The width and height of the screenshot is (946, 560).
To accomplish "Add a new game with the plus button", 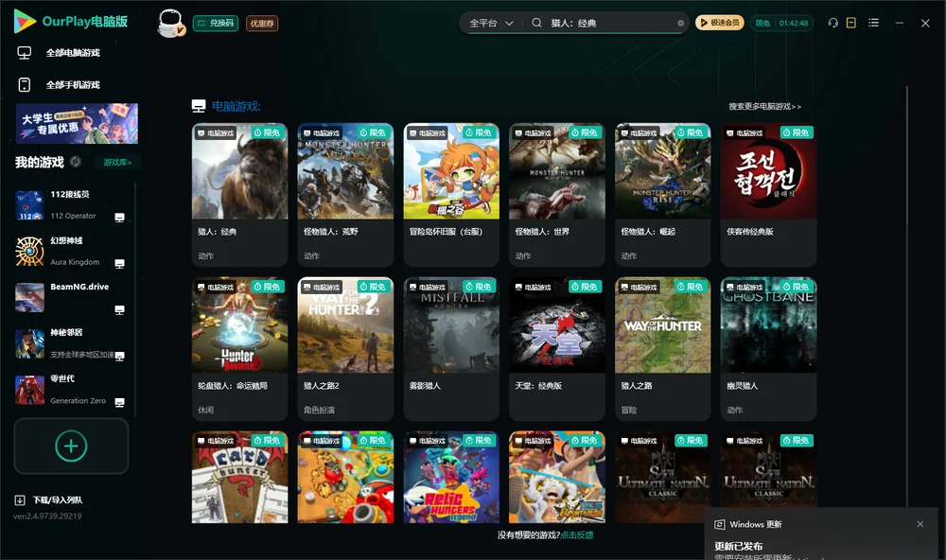I will point(71,446).
